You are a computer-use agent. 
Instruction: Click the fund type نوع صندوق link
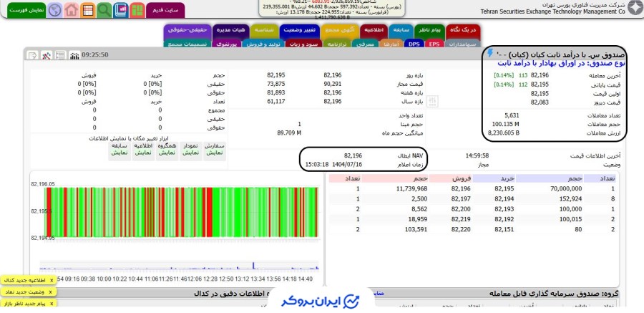562,63
